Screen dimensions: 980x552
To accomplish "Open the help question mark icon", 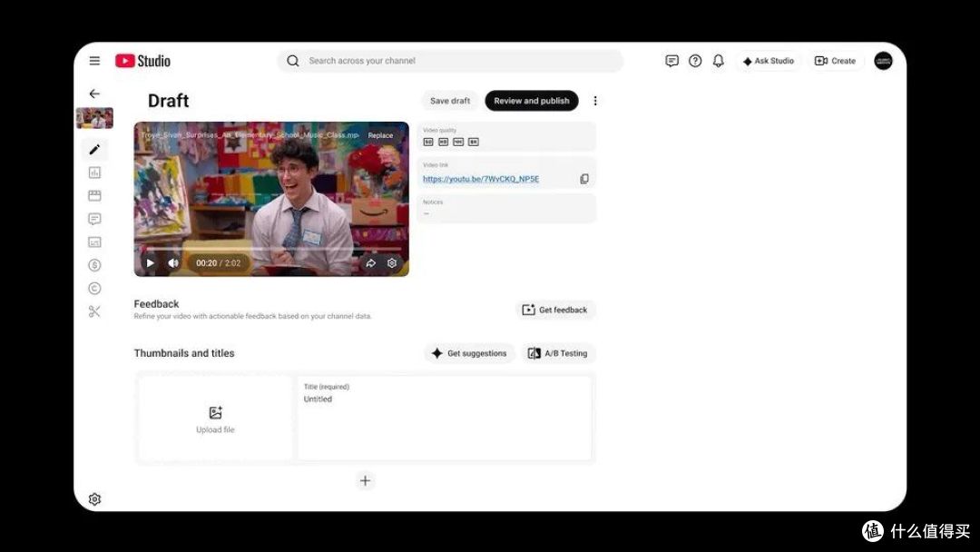I will [x=695, y=61].
